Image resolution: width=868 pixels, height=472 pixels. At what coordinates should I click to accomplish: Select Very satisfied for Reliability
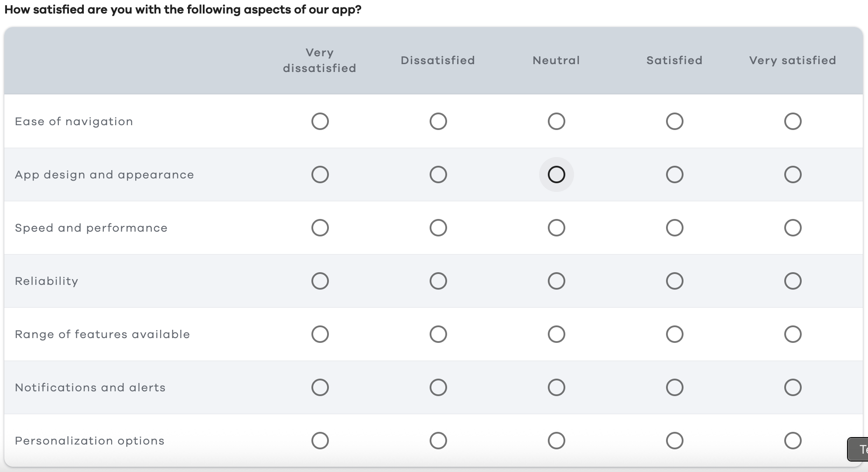point(793,281)
